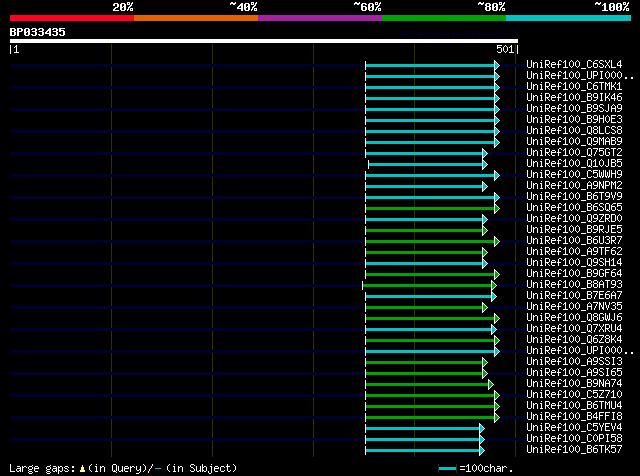This screenshot has height=476, width=640.
Task: Select the UniRef100_B9RJE5 subject name
Action: point(574,230)
